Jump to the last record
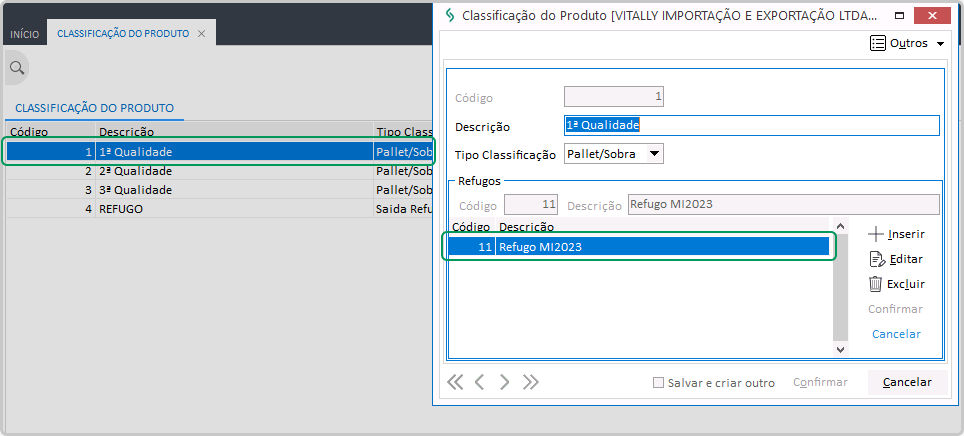 [x=530, y=382]
